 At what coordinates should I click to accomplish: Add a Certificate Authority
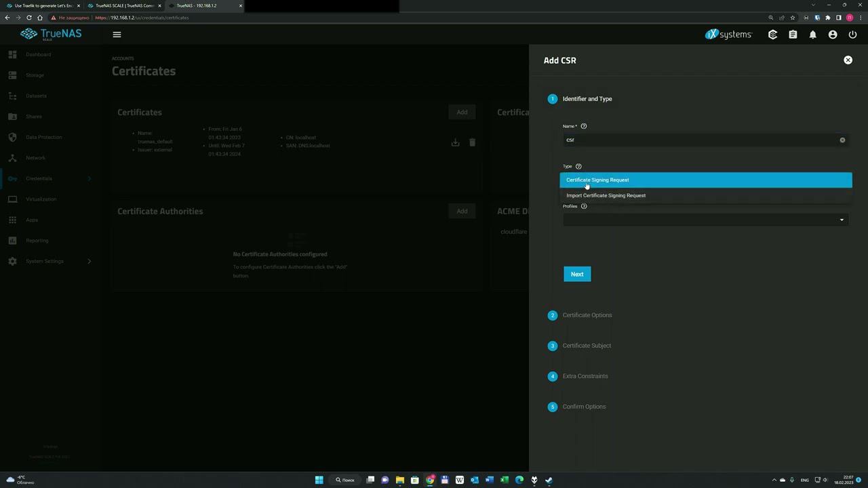462,211
